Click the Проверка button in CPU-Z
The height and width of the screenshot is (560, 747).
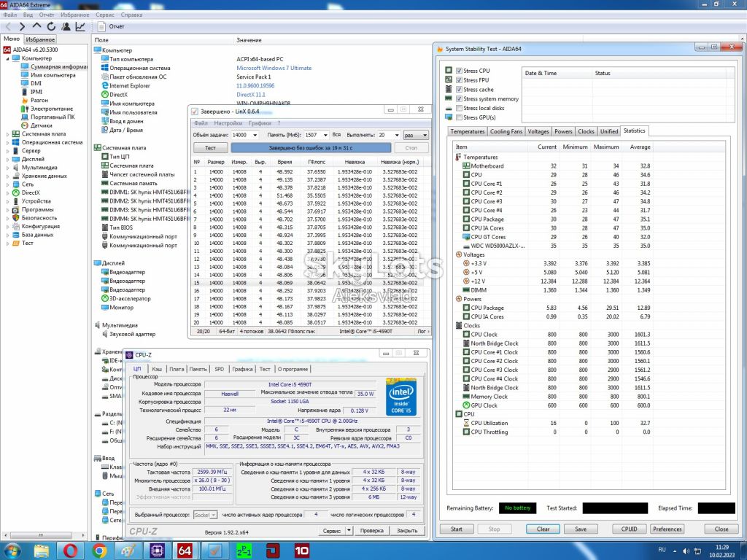pyautogui.click(x=371, y=531)
